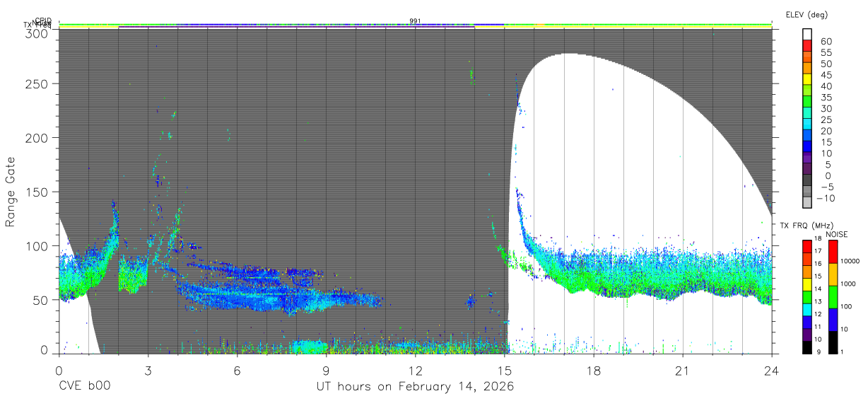The width and height of the screenshot is (868, 401).
Task: Click the '18' UT hour tick label
Action: [x=594, y=371]
